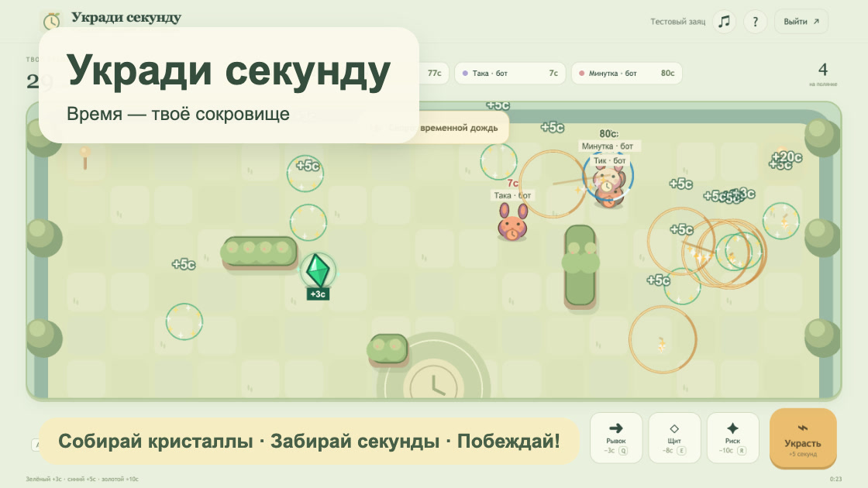This screenshot has height=488, width=868.
Task: Activate the Риск risk ability
Action: [733, 438]
